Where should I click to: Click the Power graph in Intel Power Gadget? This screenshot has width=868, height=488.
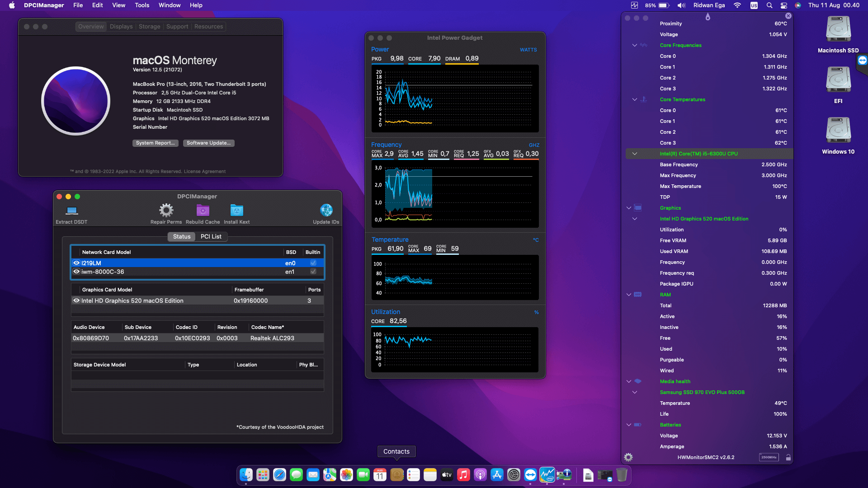point(455,99)
